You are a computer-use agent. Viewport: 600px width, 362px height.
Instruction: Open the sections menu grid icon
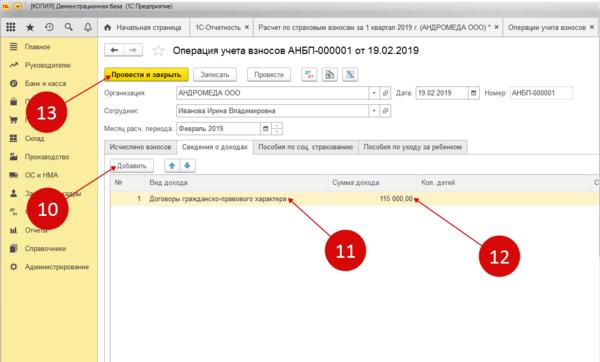point(11,27)
